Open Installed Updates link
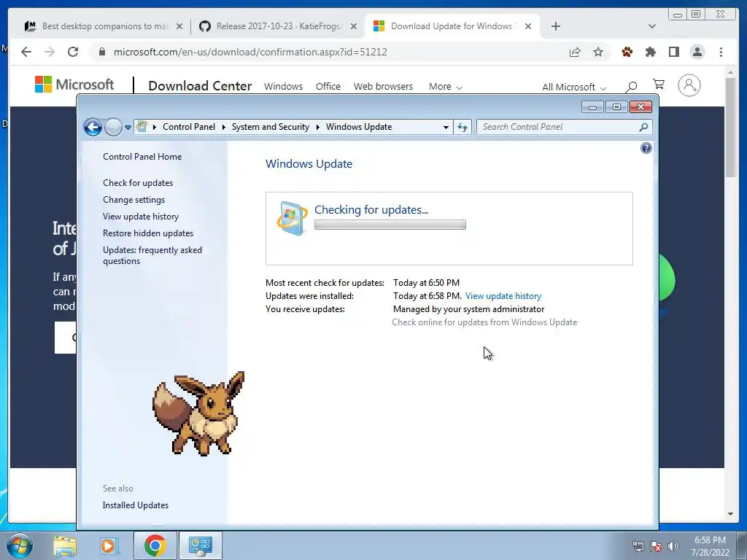747x560 pixels. click(135, 505)
